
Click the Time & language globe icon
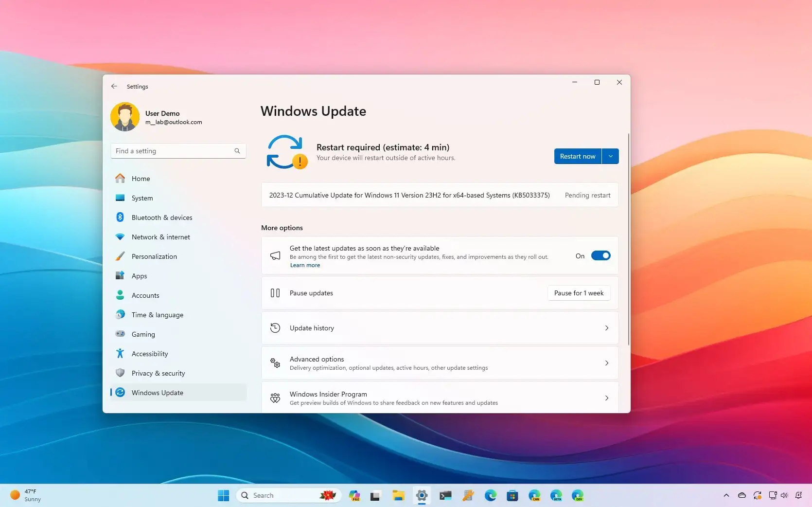pyautogui.click(x=120, y=315)
